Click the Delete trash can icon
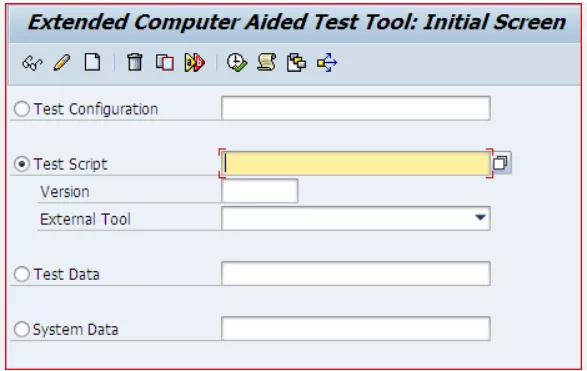Screen dimensions: 587x371 point(135,62)
